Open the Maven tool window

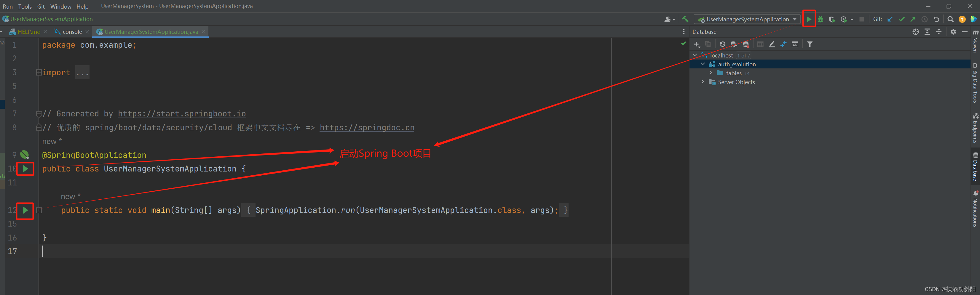[x=976, y=41]
